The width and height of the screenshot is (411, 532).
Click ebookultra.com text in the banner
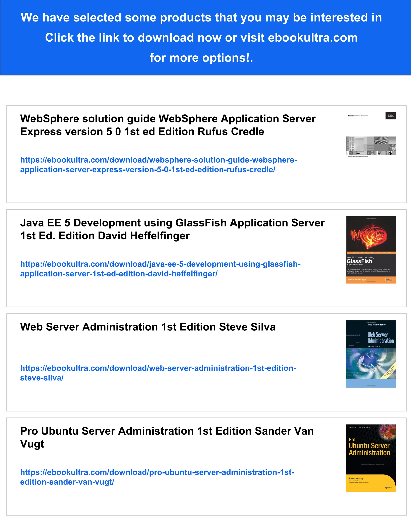[313, 38]
